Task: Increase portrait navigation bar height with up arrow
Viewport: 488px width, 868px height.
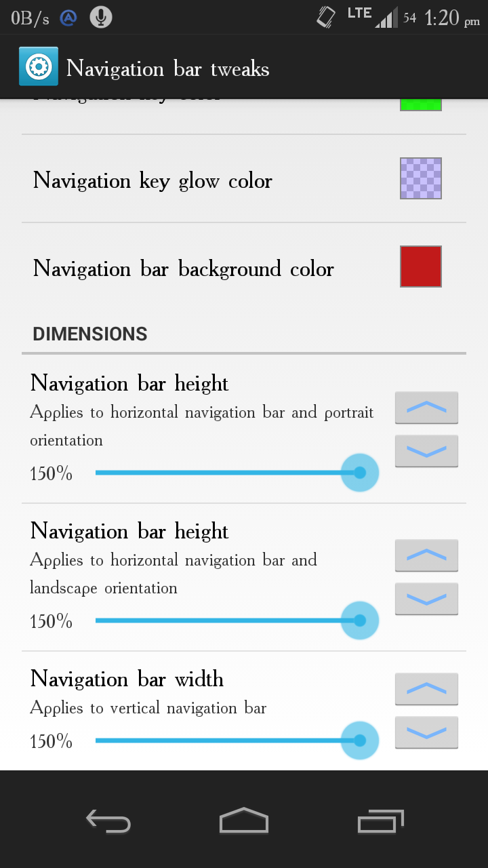Action: click(x=426, y=408)
